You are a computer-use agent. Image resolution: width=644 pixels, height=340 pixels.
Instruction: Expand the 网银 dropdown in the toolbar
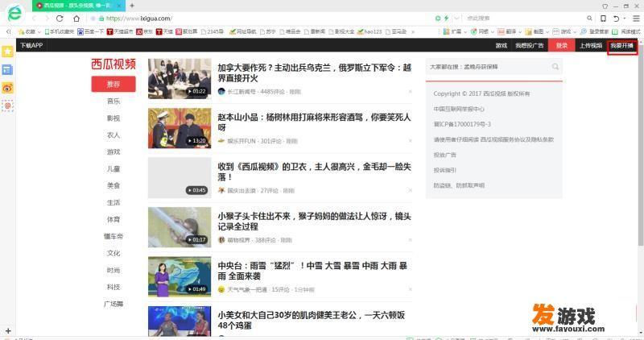coord(492,31)
